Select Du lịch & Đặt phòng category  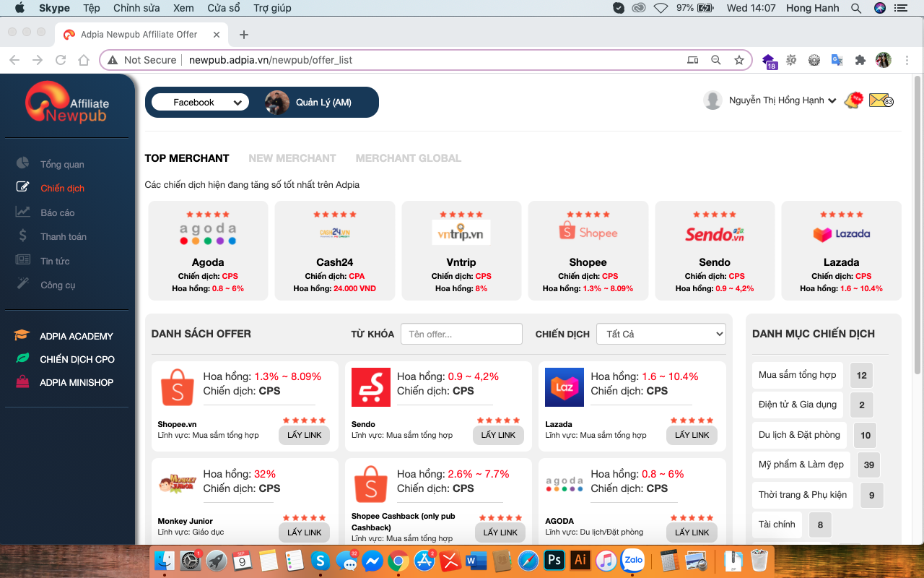(x=799, y=435)
